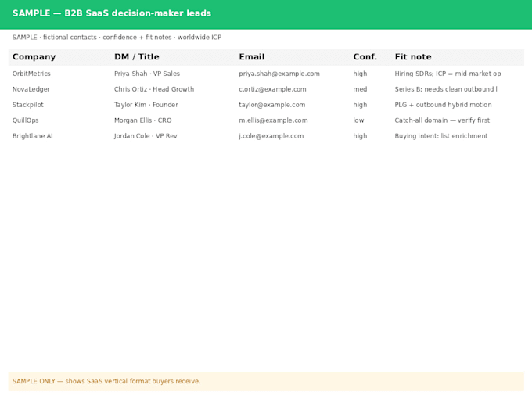The height and width of the screenshot is (399, 532).
Task: Select the Company column header
Action: point(34,56)
